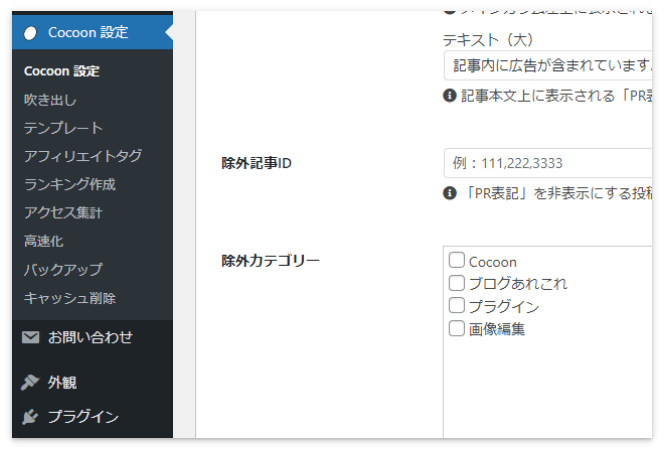Open the Cocoon 設定 submenu item
This screenshot has height=451, width=664.
[62, 71]
